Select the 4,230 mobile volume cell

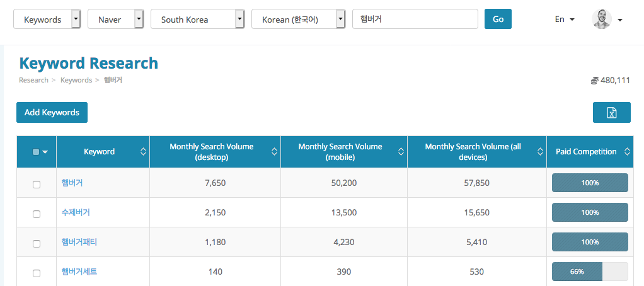[x=344, y=242]
